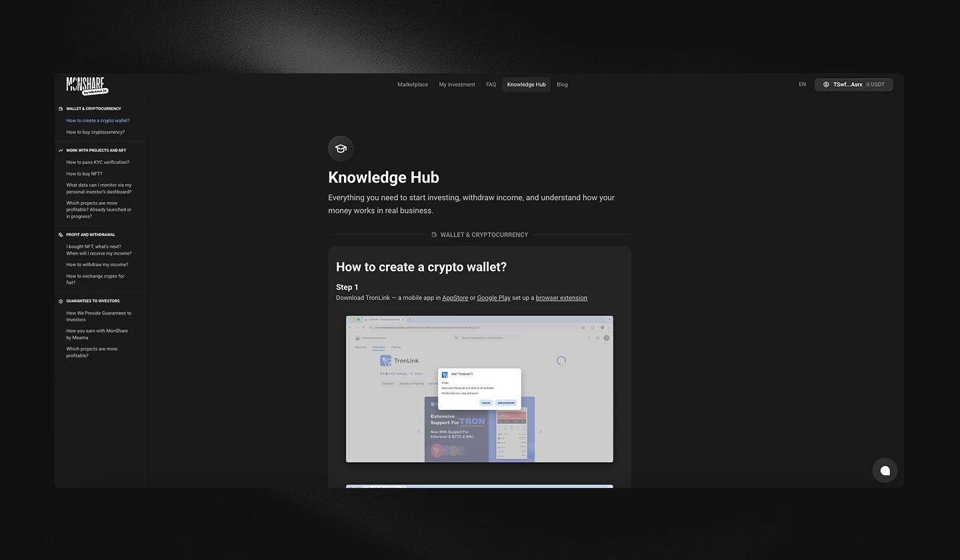Open How to create a crypto wallet
This screenshot has width=960, height=560.
click(x=98, y=121)
